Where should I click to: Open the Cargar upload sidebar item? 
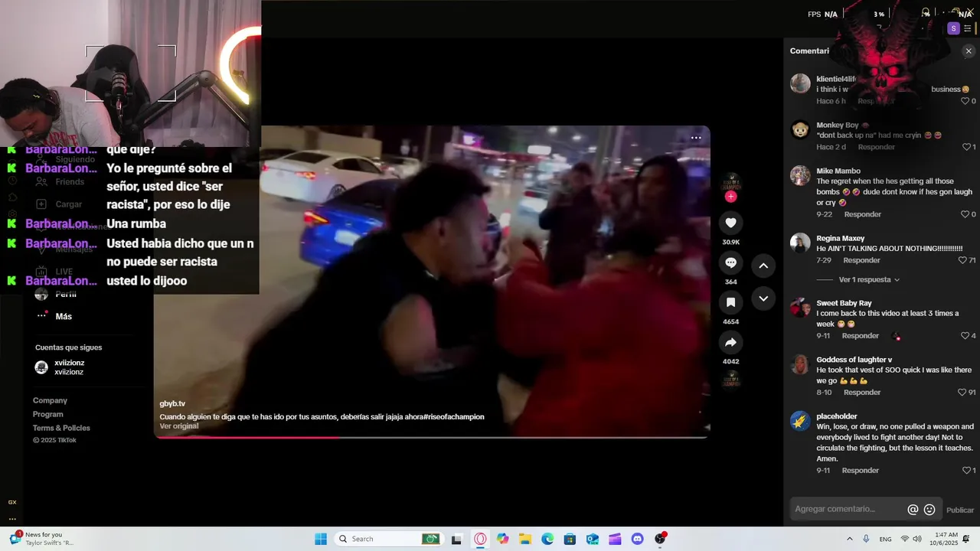point(69,204)
